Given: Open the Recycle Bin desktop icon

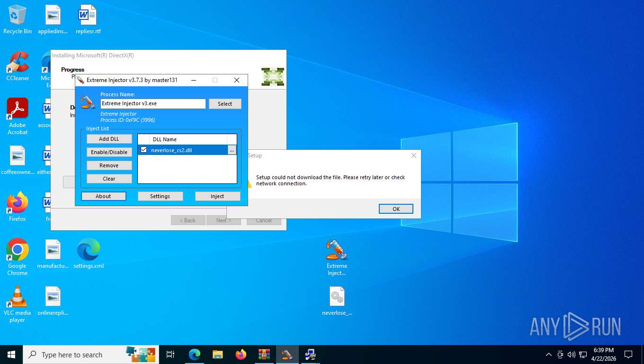Looking at the screenshot, I should [x=18, y=20].
